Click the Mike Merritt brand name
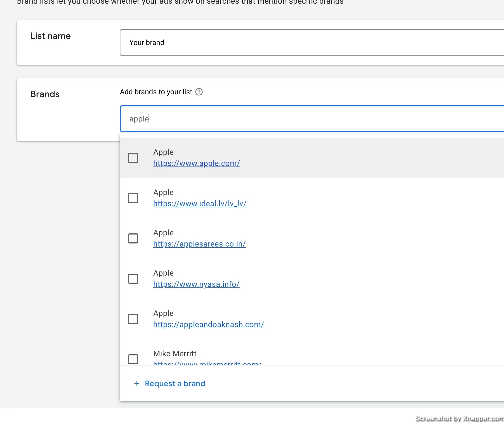The width and height of the screenshot is (504, 422). coord(175,354)
